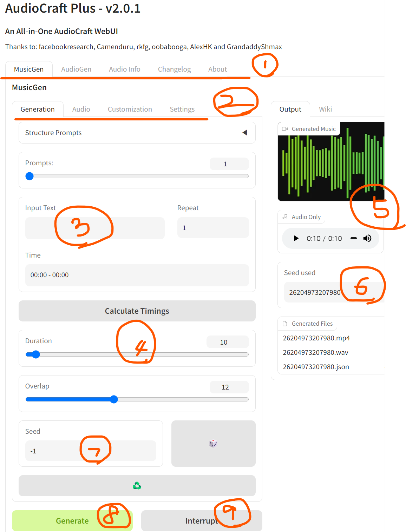This screenshot has width=406, height=532.
Task: Mute audio with the speaker icon
Action: click(x=367, y=239)
